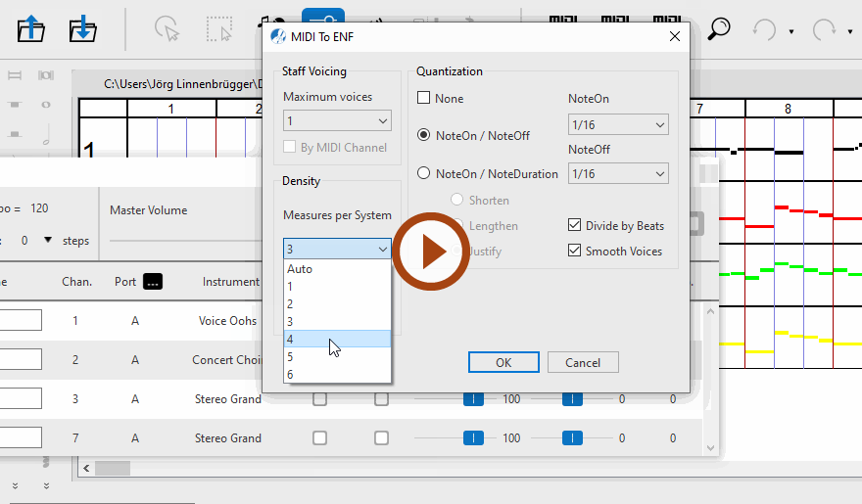Uncheck Divide by Beats
This screenshot has height=504, width=862.
click(x=574, y=225)
